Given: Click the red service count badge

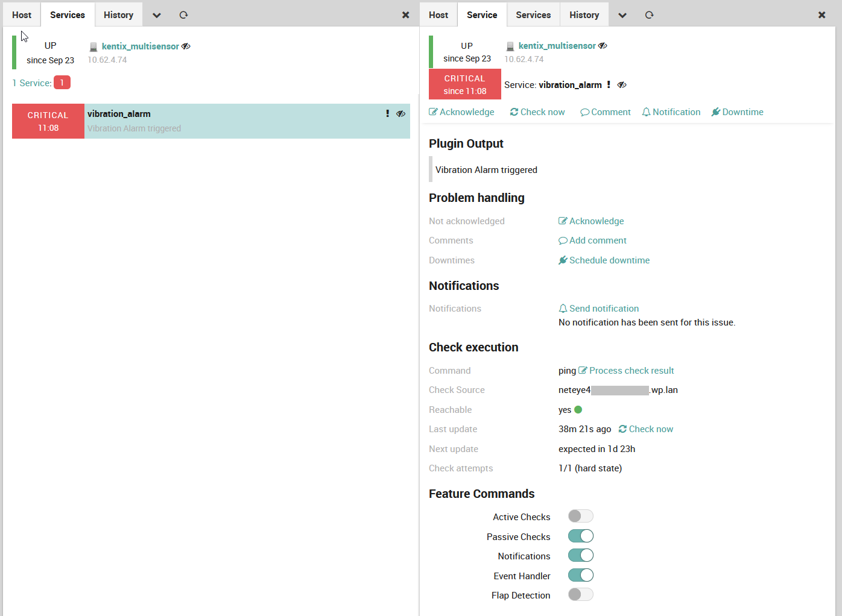Looking at the screenshot, I should tap(62, 82).
